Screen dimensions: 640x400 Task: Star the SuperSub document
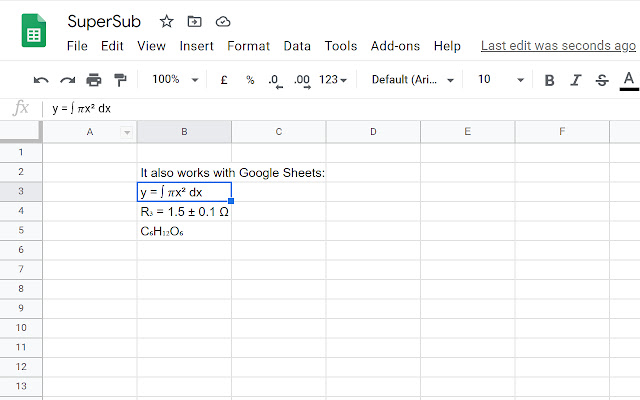pos(167,21)
